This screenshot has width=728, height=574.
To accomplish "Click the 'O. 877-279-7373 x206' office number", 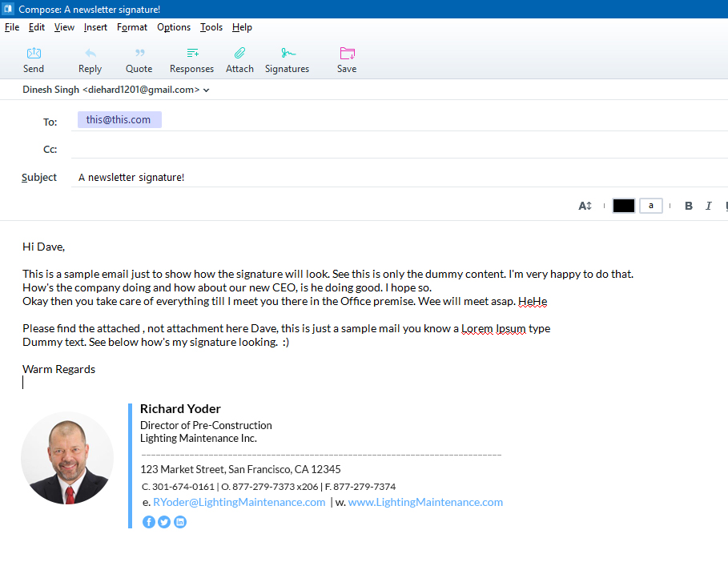I will (270, 487).
